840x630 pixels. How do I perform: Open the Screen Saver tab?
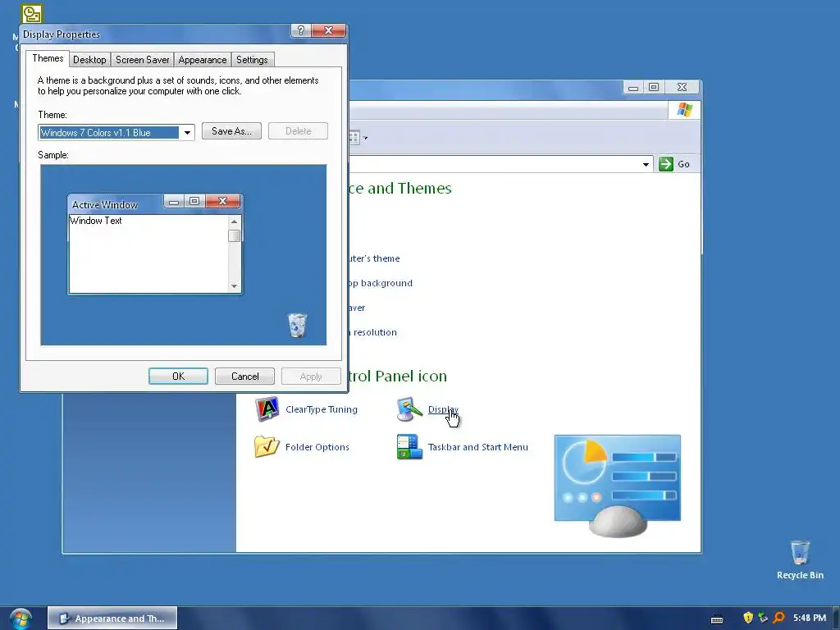(x=143, y=59)
